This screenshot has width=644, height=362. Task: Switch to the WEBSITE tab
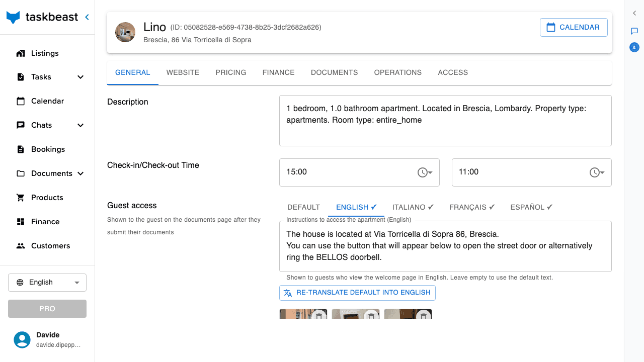183,72
